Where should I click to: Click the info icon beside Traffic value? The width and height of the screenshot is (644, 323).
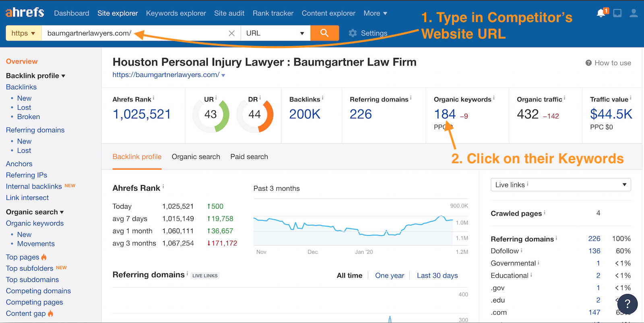[630, 98]
